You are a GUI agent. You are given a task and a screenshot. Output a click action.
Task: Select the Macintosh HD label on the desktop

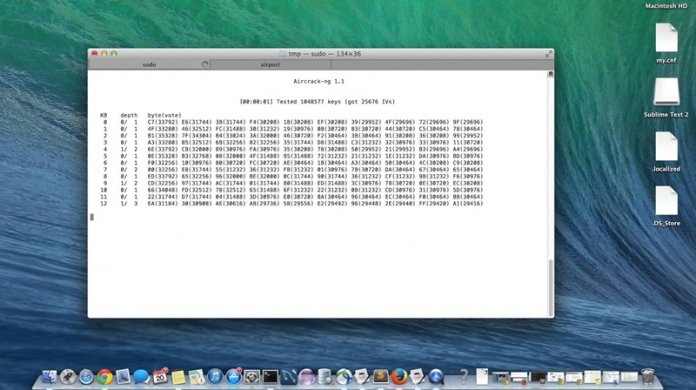pos(666,6)
